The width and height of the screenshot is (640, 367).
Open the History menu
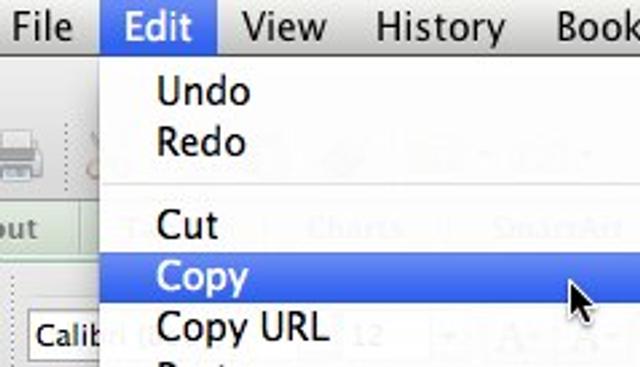(440, 27)
